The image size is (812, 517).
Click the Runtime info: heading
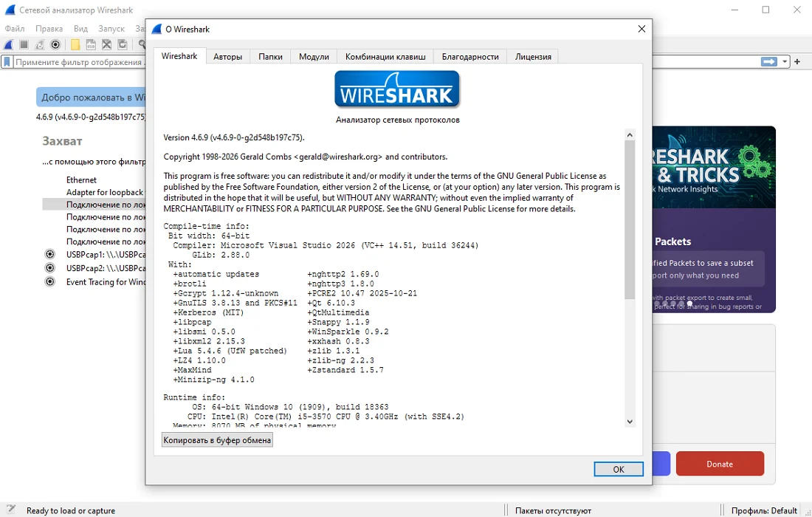[194, 397]
